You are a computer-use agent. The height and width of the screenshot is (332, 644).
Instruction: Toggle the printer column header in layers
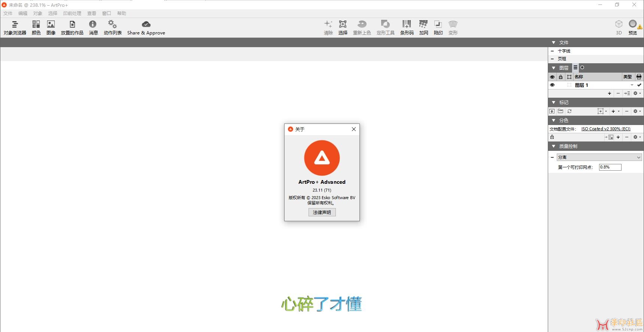639,77
